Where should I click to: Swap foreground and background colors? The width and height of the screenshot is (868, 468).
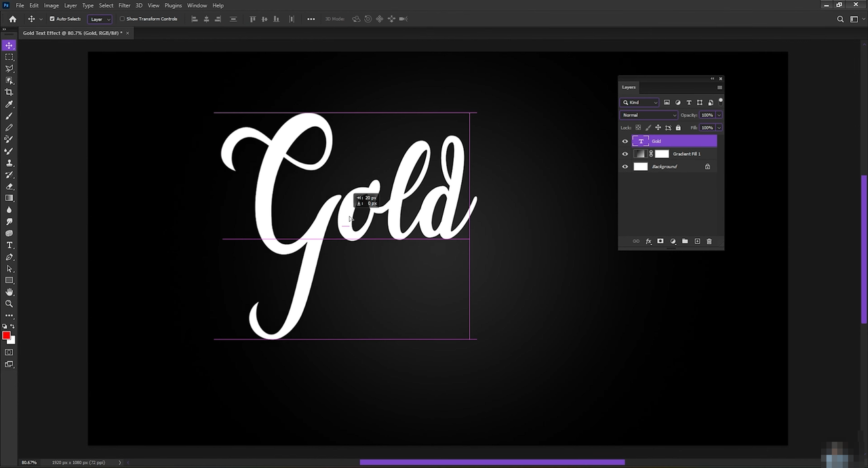[13, 326]
